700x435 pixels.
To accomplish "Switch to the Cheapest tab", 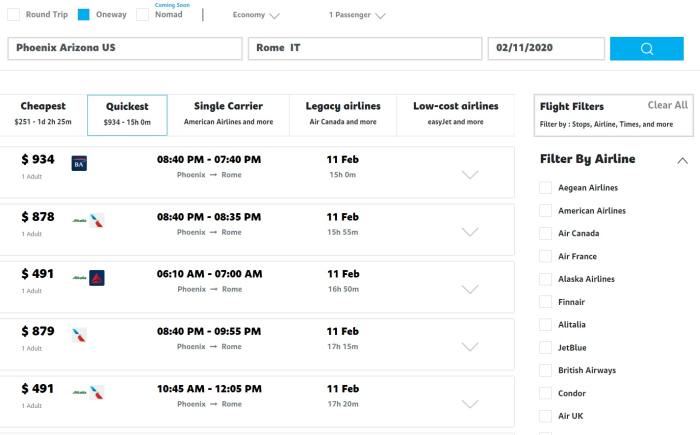I will (43, 114).
